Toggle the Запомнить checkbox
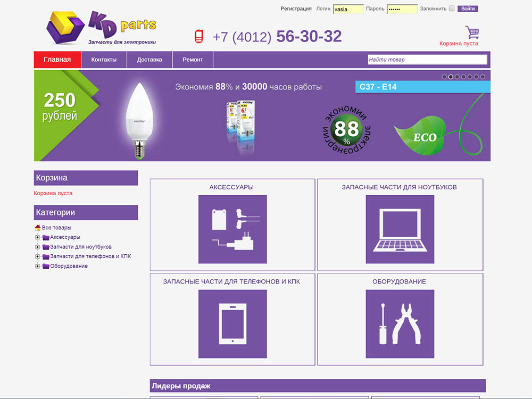 pos(452,9)
